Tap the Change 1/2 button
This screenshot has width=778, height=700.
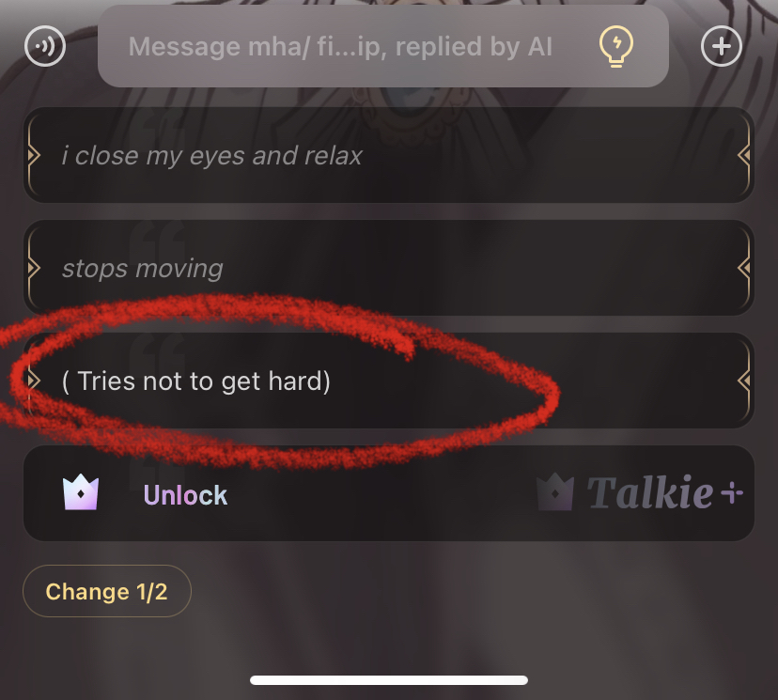point(107,591)
